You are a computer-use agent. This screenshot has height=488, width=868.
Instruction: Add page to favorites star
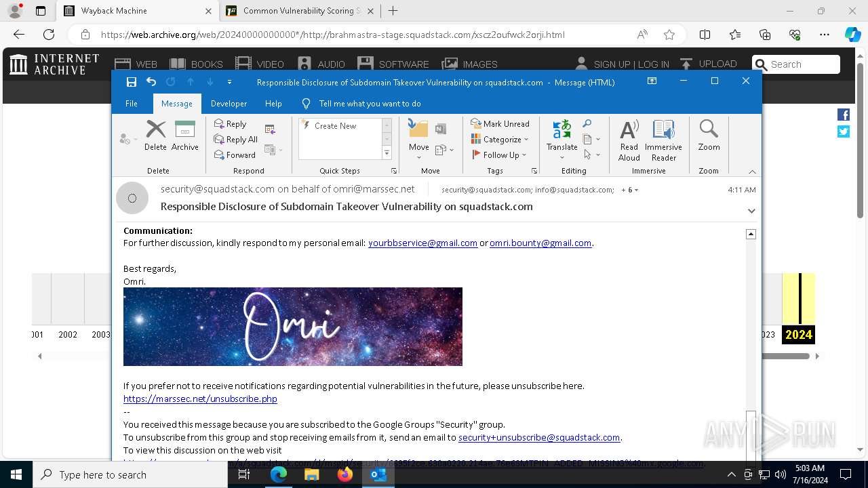pyautogui.click(x=669, y=35)
